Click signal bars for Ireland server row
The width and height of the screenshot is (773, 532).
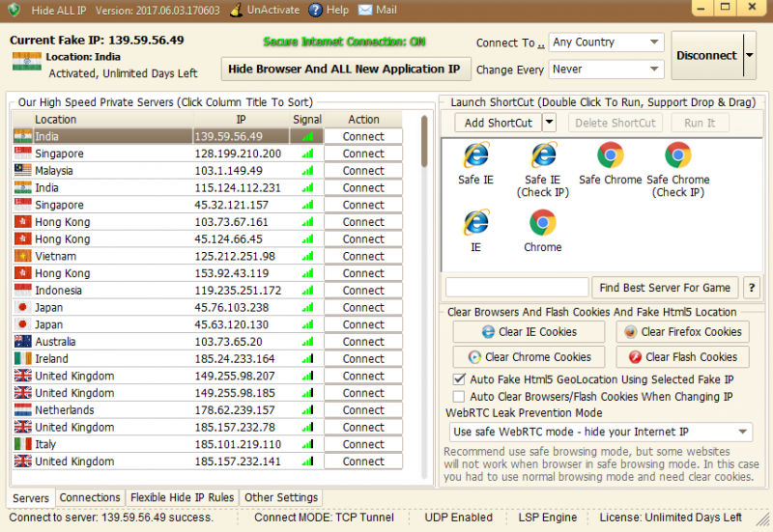click(x=307, y=358)
